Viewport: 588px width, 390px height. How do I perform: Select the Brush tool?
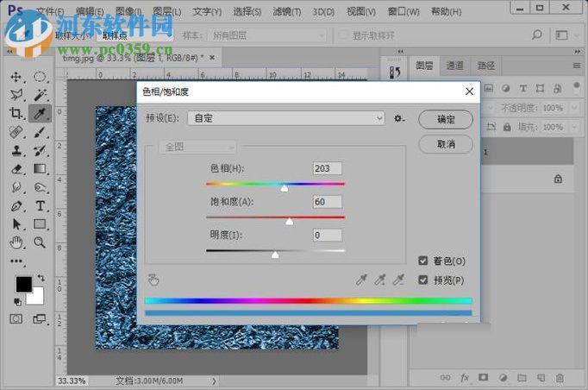(40, 132)
